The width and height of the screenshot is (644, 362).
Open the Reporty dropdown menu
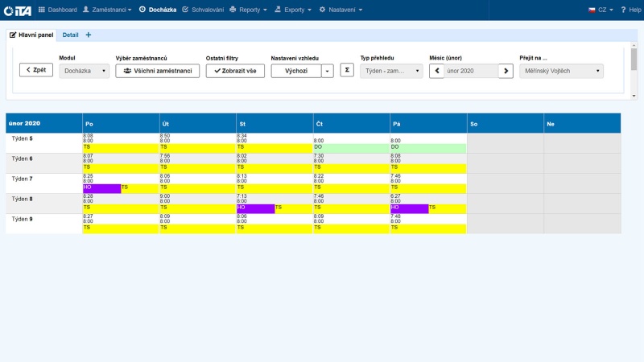point(249,10)
